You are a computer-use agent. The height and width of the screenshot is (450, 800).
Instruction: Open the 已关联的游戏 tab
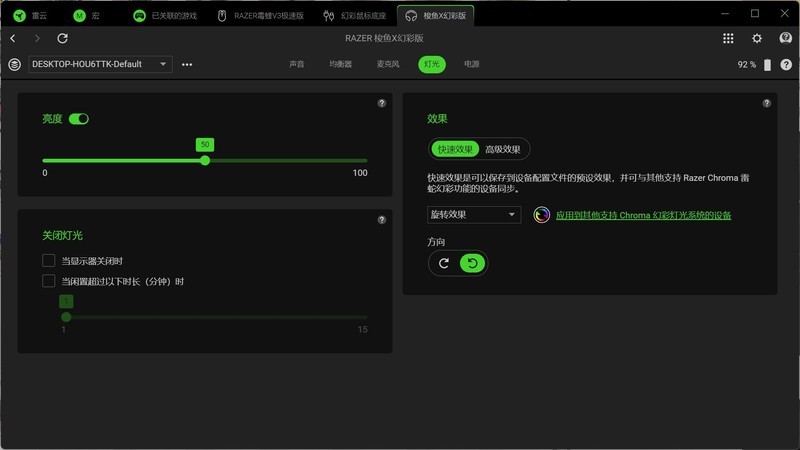(165, 16)
